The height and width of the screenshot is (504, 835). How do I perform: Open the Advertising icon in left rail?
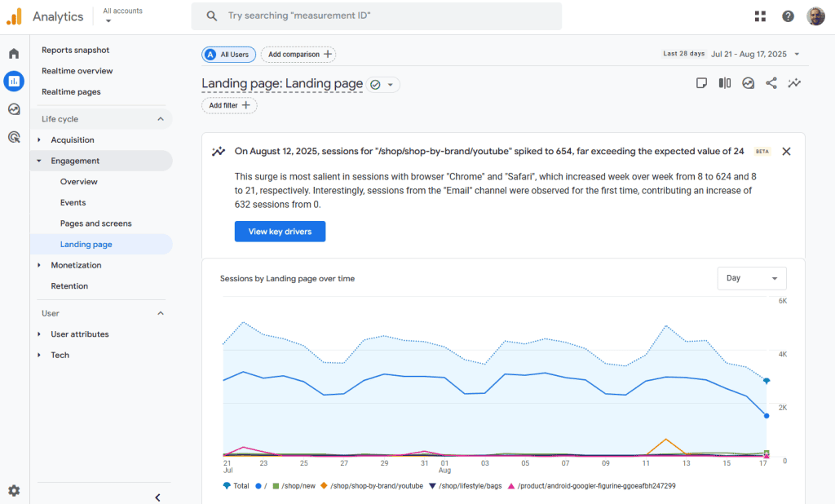pos(14,137)
